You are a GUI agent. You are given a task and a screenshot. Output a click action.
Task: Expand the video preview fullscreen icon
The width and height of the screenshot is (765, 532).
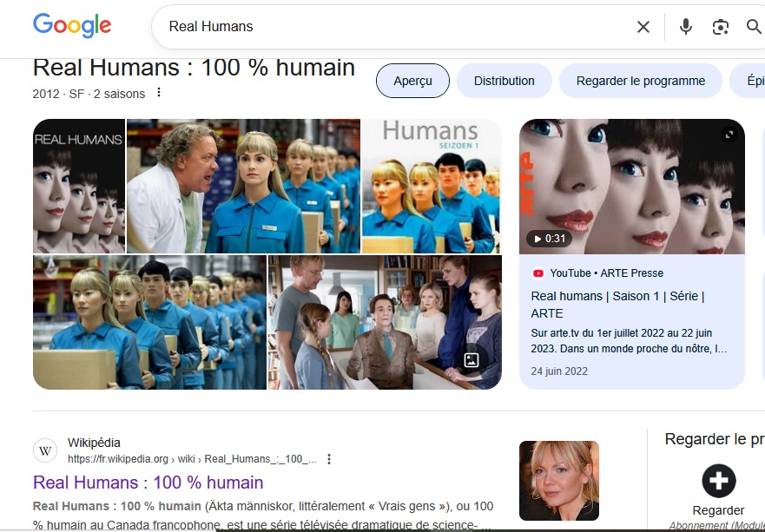pos(729,135)
